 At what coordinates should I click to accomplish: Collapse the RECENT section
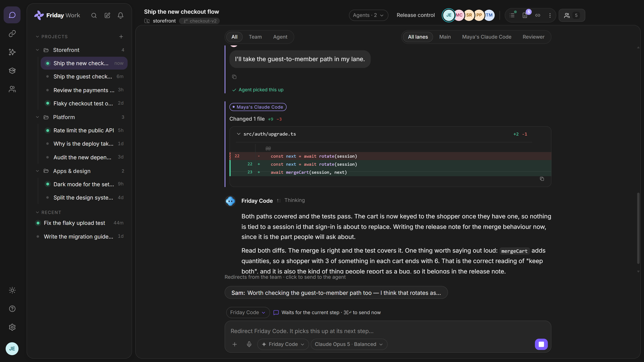click(37, 212)
